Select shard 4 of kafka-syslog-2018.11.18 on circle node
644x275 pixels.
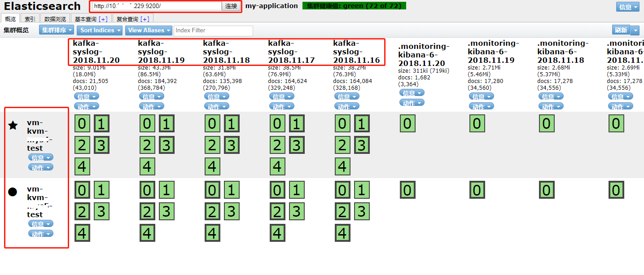click(212, 233)
